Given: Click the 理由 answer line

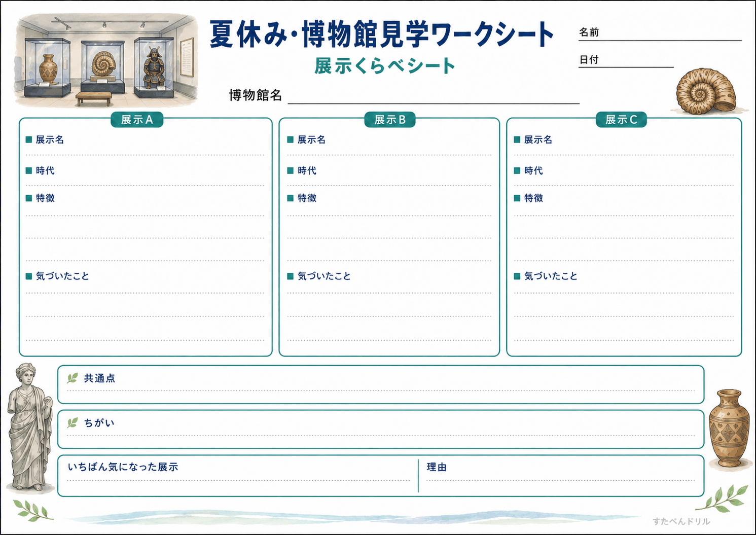Looking at the screenshot, I should click(x=561, y=480).
